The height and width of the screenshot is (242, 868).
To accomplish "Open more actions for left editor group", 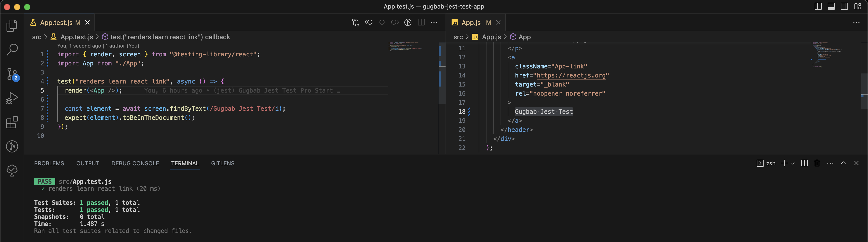I will pos(434,22).
